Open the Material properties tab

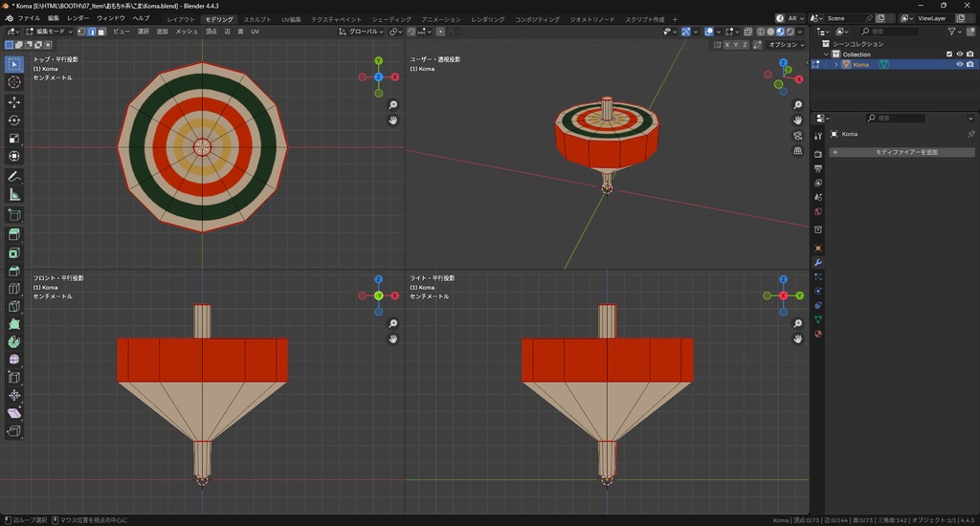pos(818,334)
